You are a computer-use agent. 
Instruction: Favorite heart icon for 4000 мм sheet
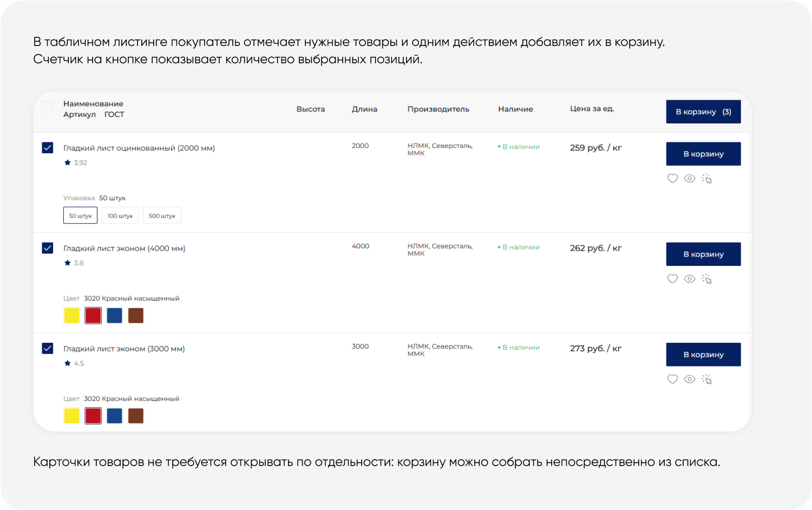[x=672, y=279]
